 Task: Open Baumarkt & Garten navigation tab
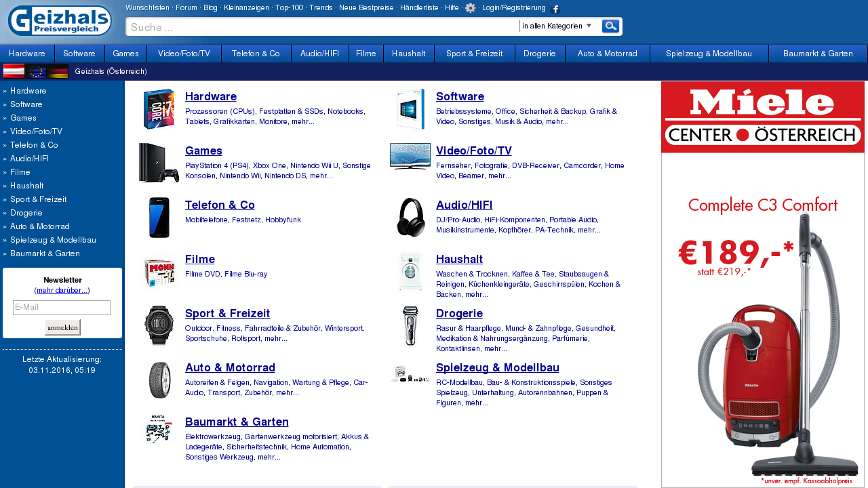pyautogui.click(x=818, y=54)
